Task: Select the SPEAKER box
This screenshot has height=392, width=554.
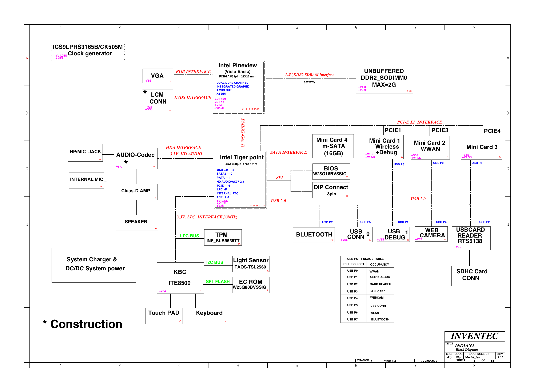Action: (x=137, y=223)
